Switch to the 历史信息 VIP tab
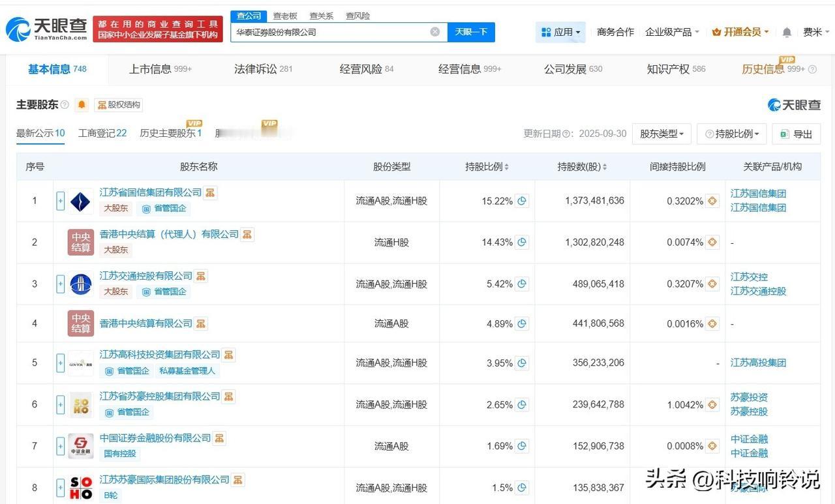Viewport: 835px width, 504px height. point(773,69)
